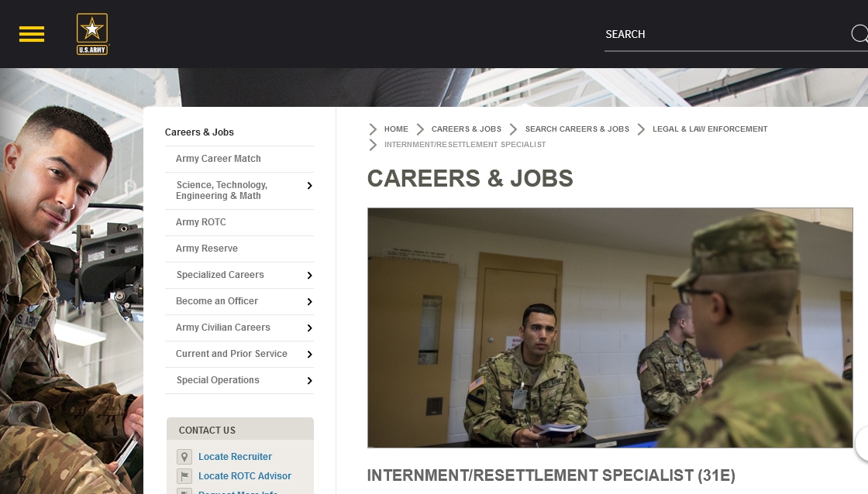The image size is (868, 494).
Task: Open Science, Technology, Engineering & Math item
Action: tap(222, 190)
